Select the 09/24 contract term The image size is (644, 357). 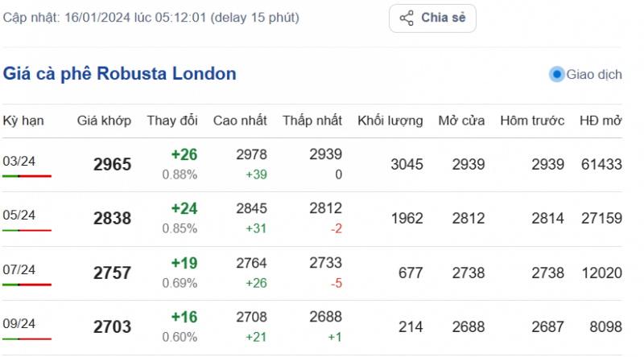[19, 322]
